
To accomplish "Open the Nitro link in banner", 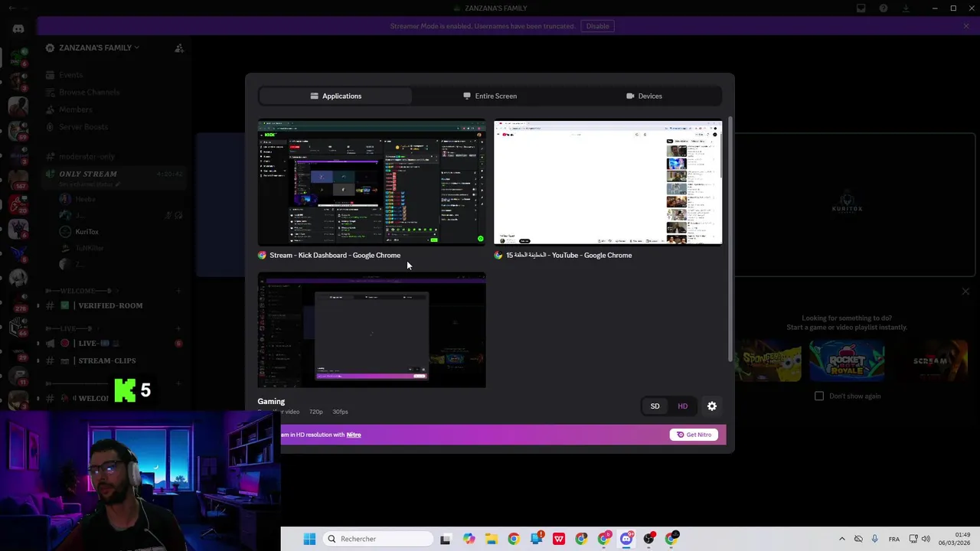I will (x=353, y=435).
